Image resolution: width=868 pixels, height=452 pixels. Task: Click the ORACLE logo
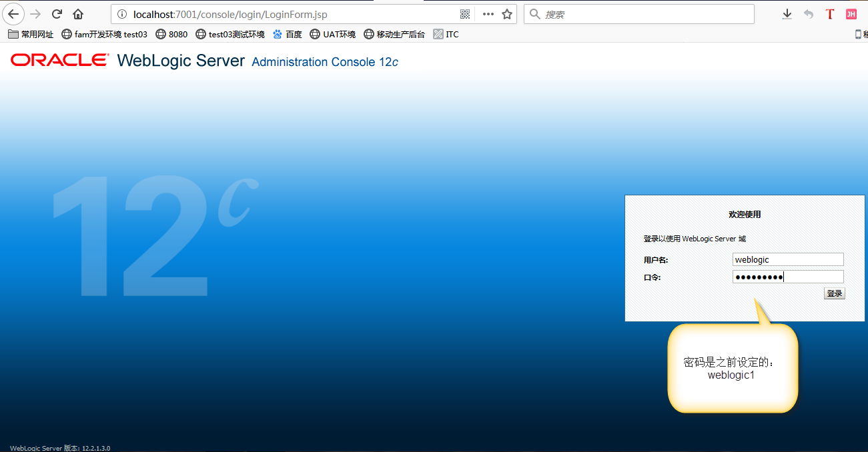pyautogui.click(x=59, y=61)
